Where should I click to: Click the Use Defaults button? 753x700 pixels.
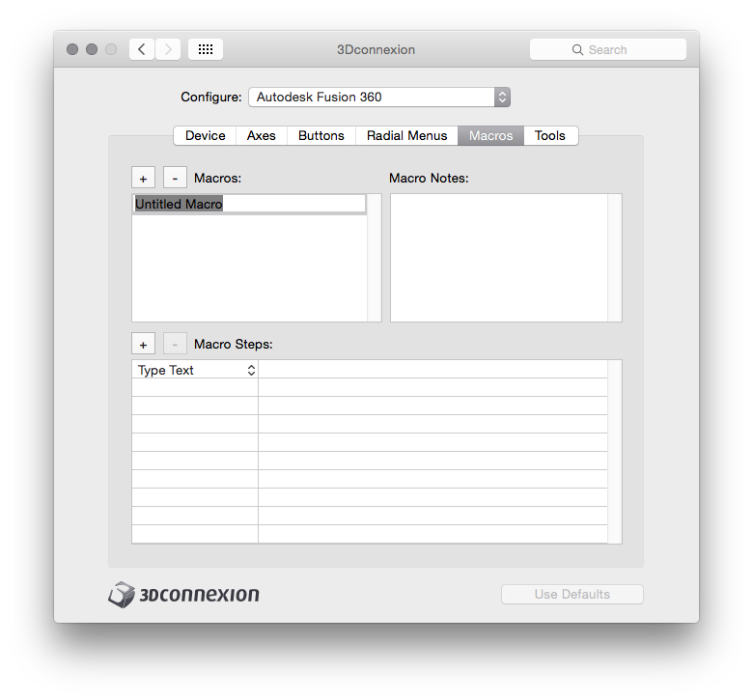[x=572, y=595]
